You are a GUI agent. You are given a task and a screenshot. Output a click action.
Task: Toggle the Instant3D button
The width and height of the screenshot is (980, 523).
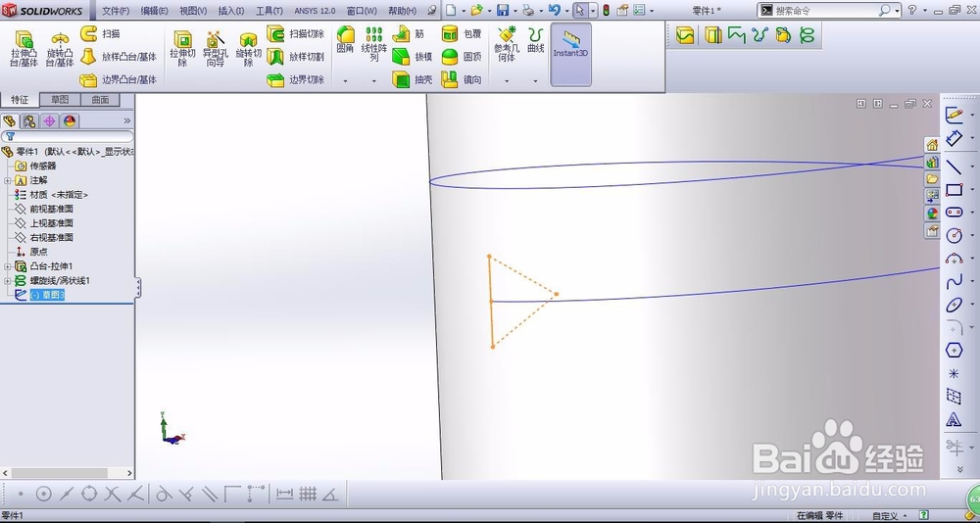570,55
